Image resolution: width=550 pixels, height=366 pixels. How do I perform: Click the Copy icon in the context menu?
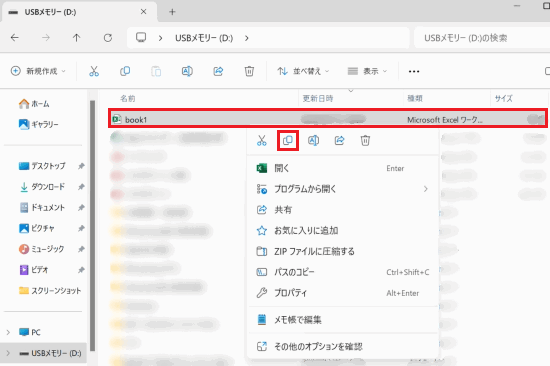(x=288, y=140)
